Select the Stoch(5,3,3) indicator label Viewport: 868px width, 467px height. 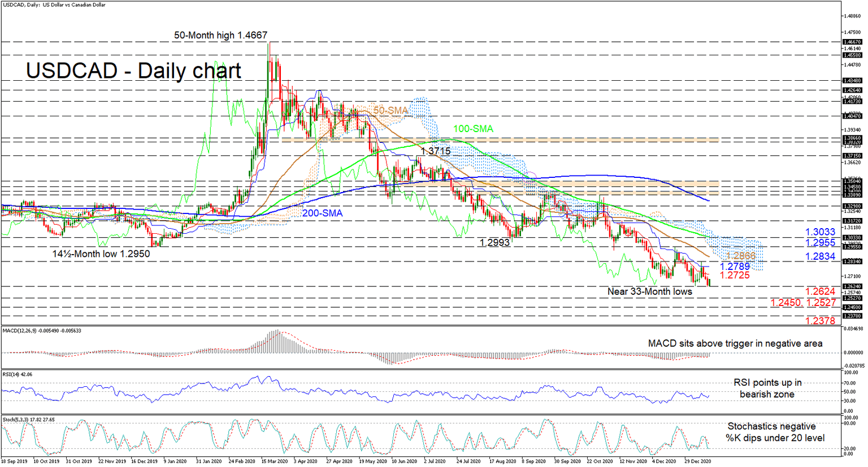[x=28, y=420]
